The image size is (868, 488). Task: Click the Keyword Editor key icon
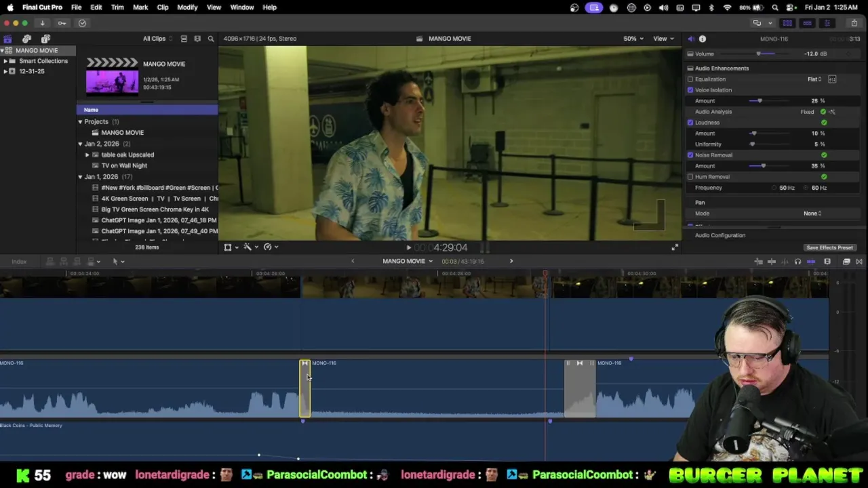pos(62,23)
